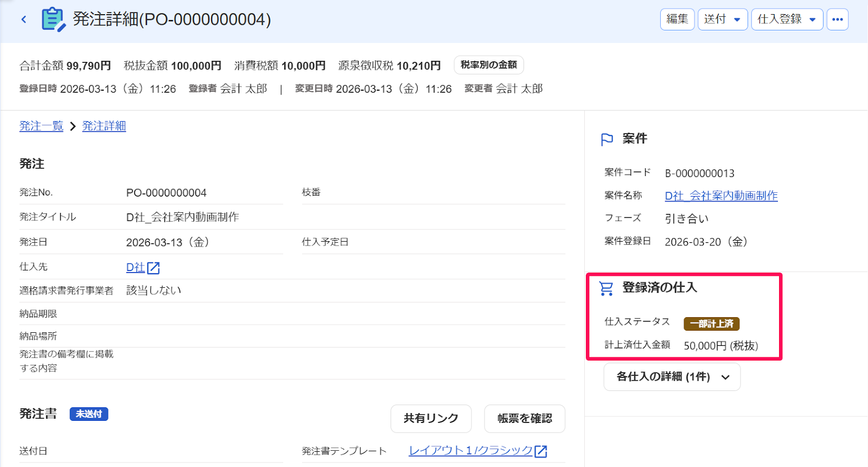
Task: Click the 適格請求書発行事業者 label
Action: pos(66,291)
